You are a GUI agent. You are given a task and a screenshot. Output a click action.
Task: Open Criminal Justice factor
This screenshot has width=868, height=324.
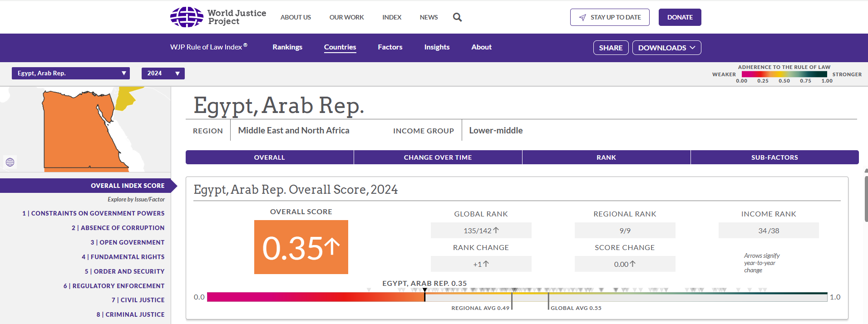point(131,314)
